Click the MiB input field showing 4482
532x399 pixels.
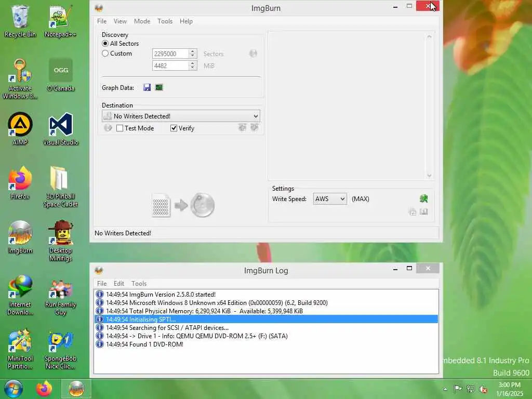[170, 65]
